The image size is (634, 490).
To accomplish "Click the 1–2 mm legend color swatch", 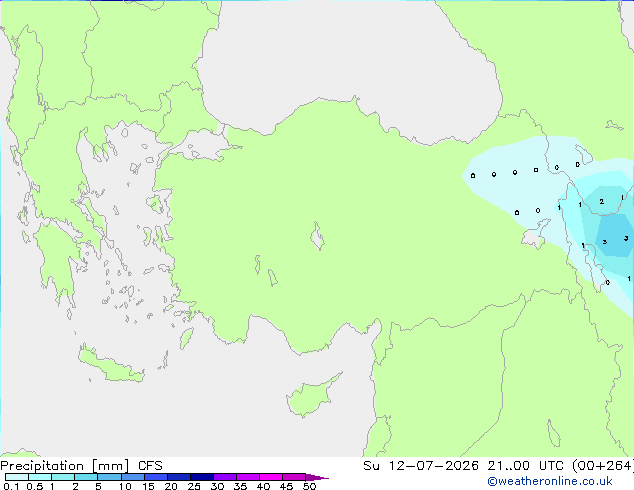I will [x=63, y=477].
